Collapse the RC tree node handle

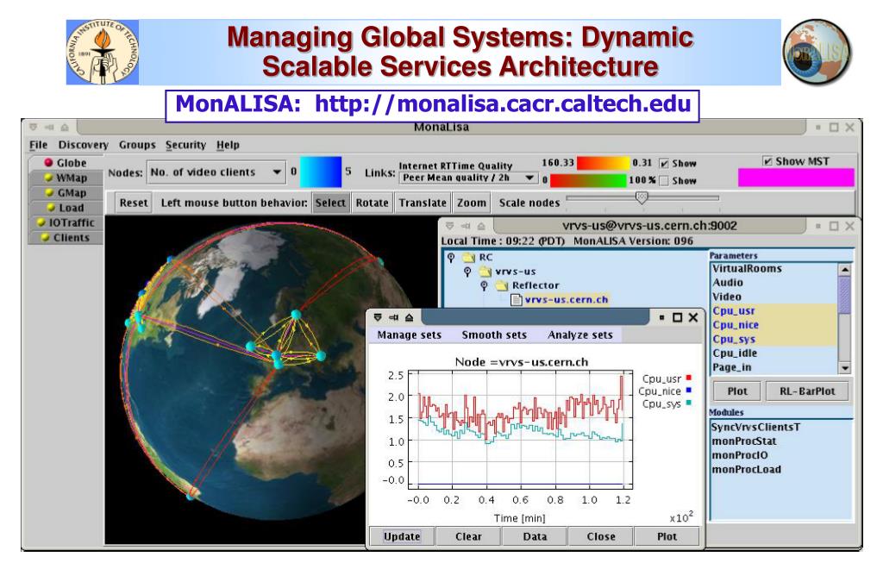point(451,258)
